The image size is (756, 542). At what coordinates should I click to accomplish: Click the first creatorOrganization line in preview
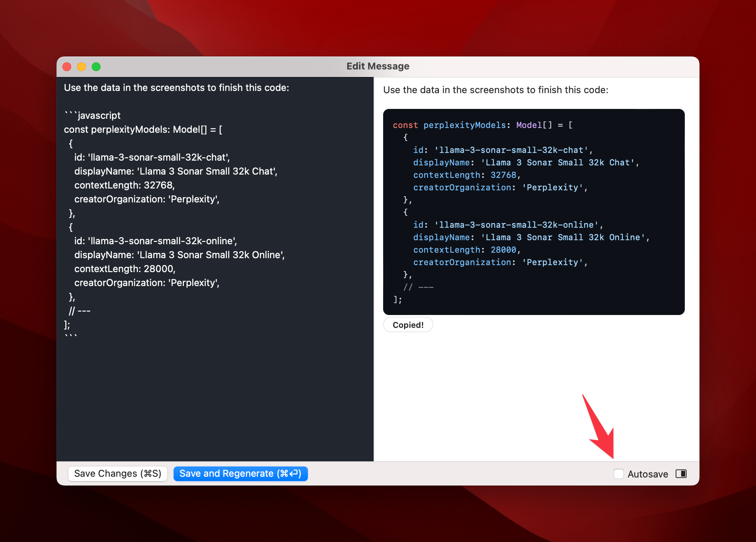500,187
